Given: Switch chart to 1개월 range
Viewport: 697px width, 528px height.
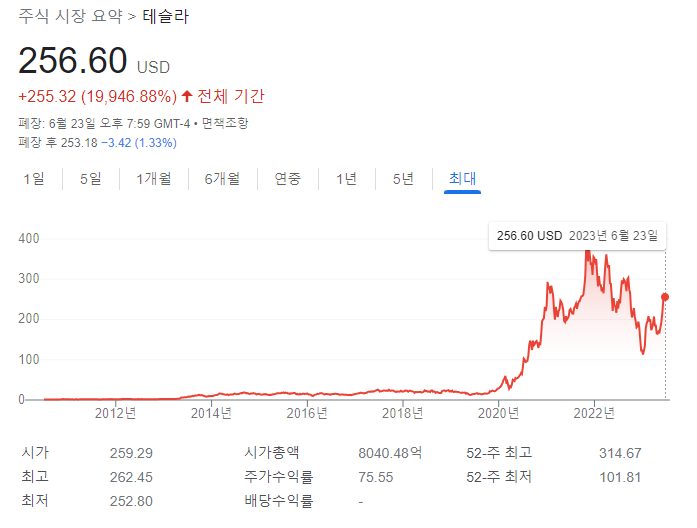Looking at the screenshot, I should point(154,179).
